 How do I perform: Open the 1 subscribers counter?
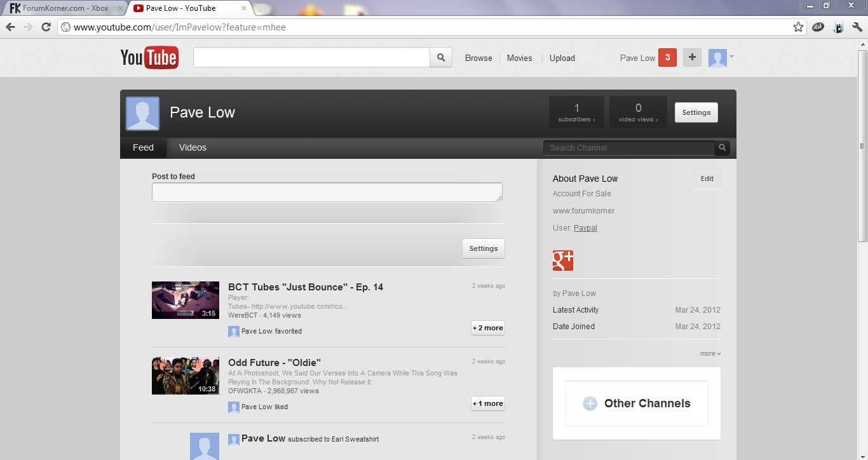[576, 112]
